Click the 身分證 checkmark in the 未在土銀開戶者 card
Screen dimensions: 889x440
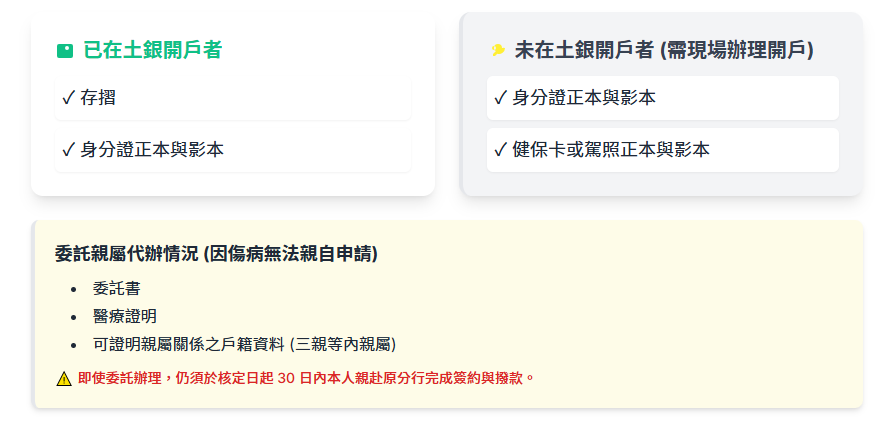(x=500, y=98)
